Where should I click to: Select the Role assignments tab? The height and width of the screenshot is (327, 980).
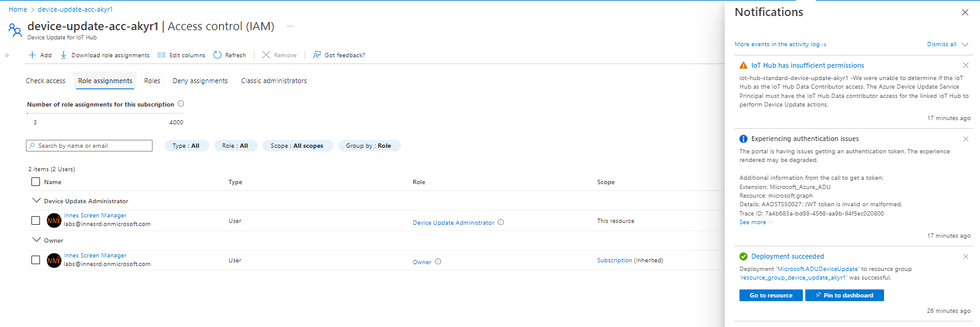click(x=105, y=81)
